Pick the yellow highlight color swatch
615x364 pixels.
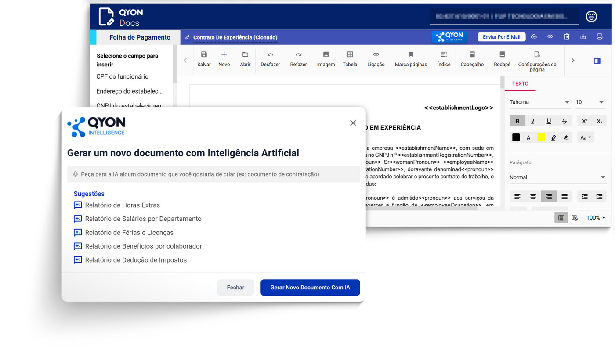click(541, 137)
